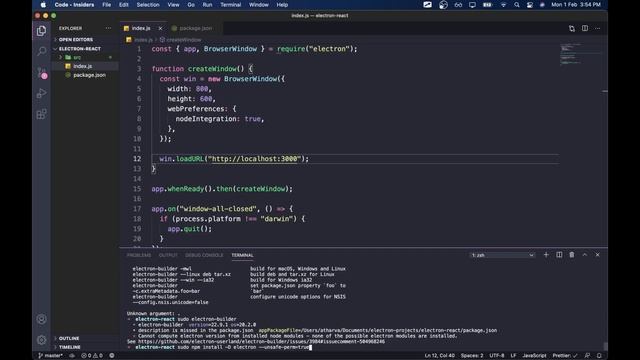Change end of line sequence LF
The width and height of the screenshot is (640, 360).
click(513, 356)
